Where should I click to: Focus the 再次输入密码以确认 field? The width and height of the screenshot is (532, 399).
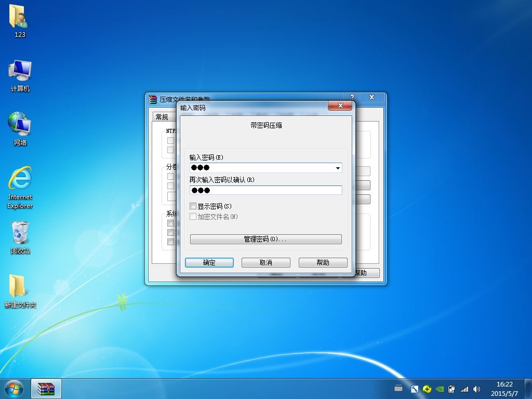click(x=265, y=190)
